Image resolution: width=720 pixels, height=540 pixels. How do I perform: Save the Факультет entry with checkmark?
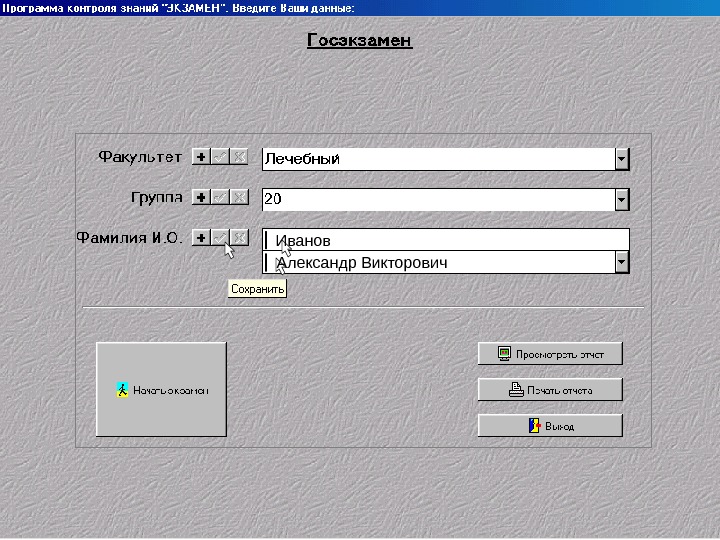coord(220,157)
